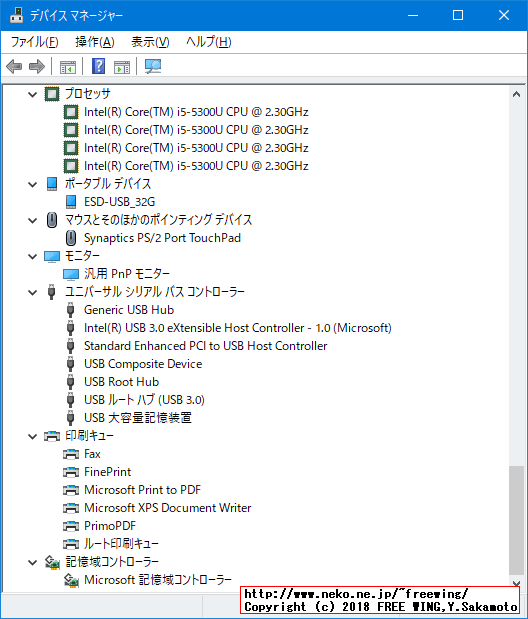This screenshot has width=528, height=619.
Task: Collapse the ユニバーサル シリアル バス コントローラー category
Action: click(33, 293)
